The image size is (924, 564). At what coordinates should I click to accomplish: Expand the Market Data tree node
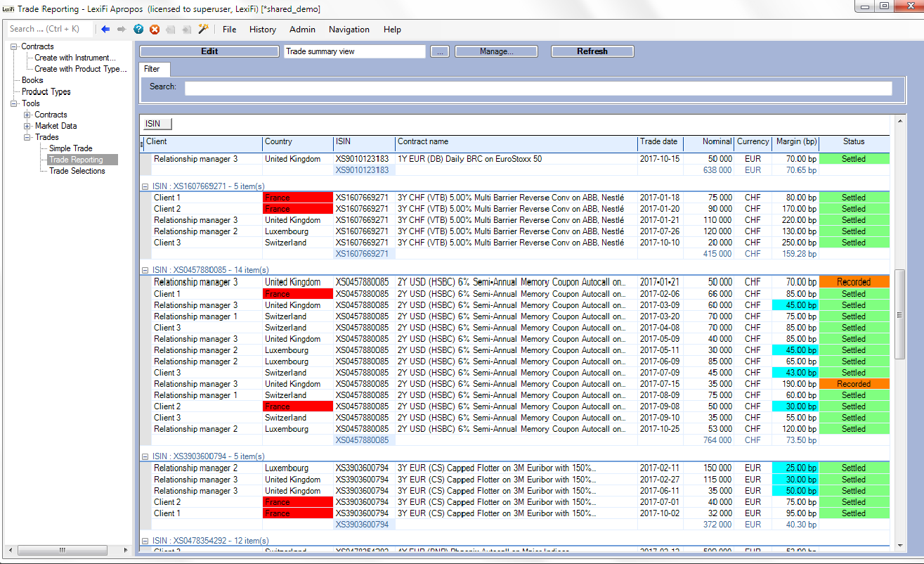(27, 126)
